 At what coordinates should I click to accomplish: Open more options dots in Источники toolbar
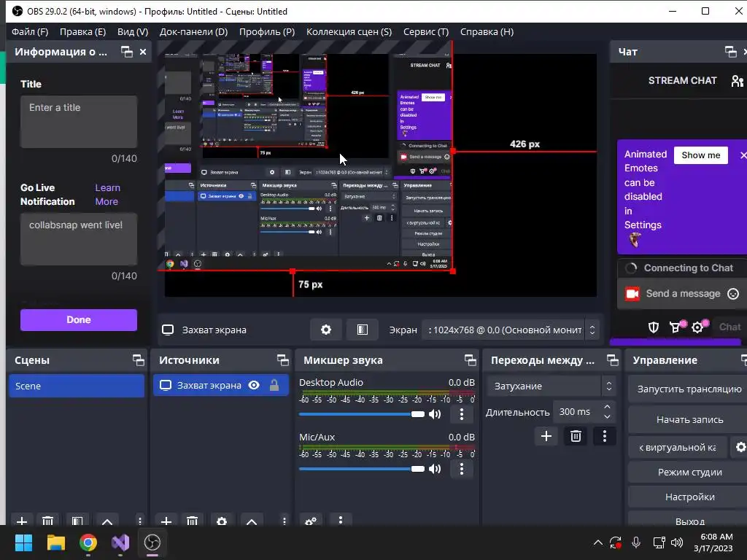(285, 521)
